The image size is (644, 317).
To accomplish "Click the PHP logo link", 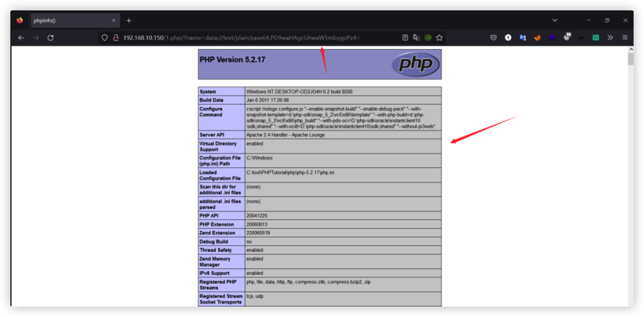I will coord(415,64).
